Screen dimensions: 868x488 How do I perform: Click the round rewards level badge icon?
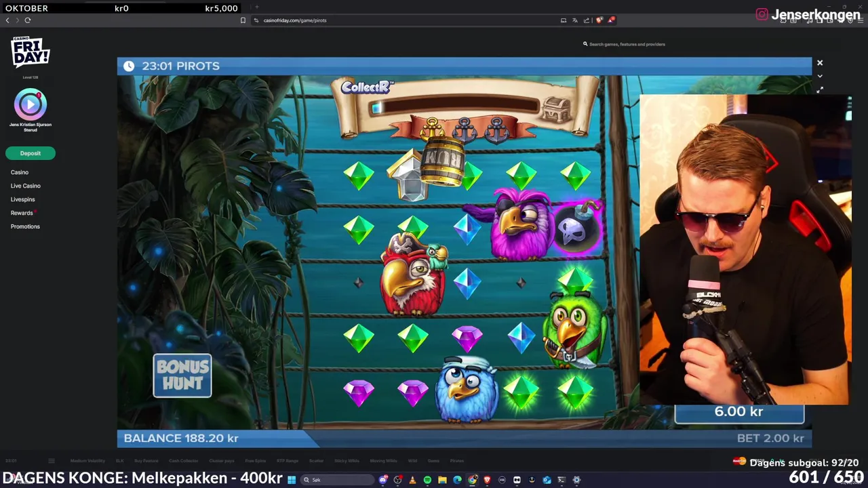[30, 104]
